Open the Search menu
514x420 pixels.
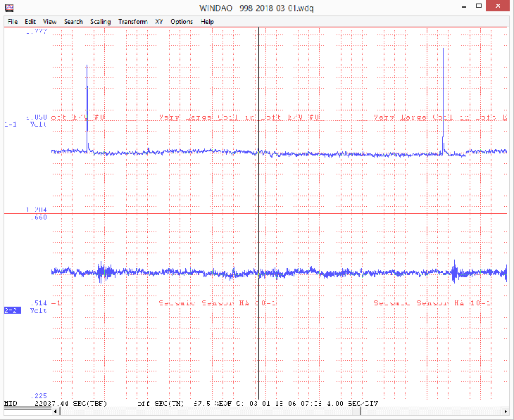pos(73,22)
